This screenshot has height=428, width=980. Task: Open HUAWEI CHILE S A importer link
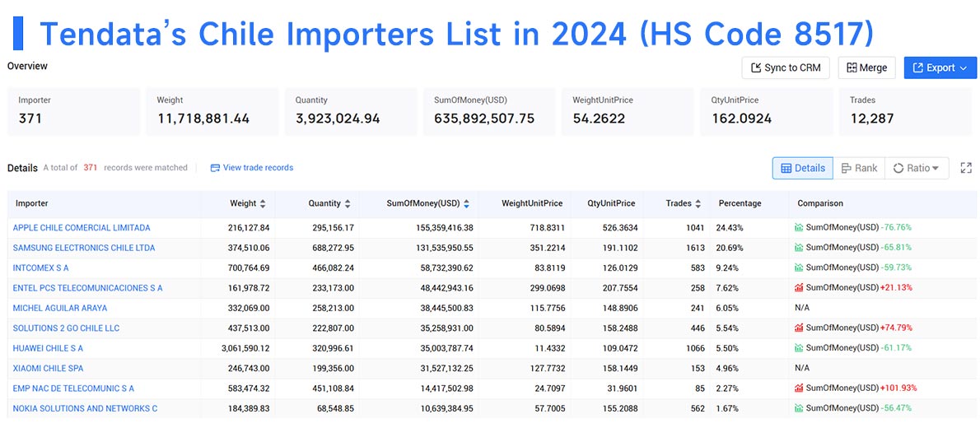[48, 347]
